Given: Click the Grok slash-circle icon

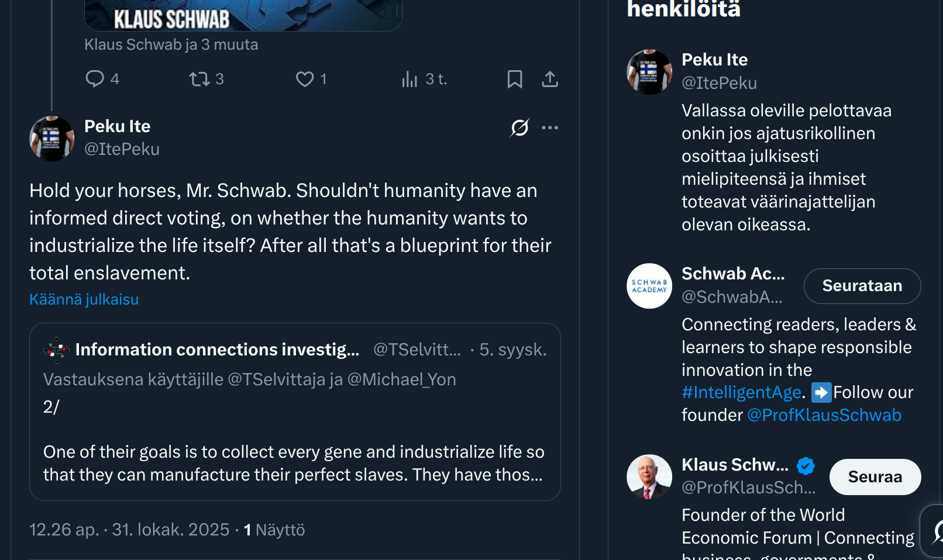Looking at the screenshot, I should 519,127.
